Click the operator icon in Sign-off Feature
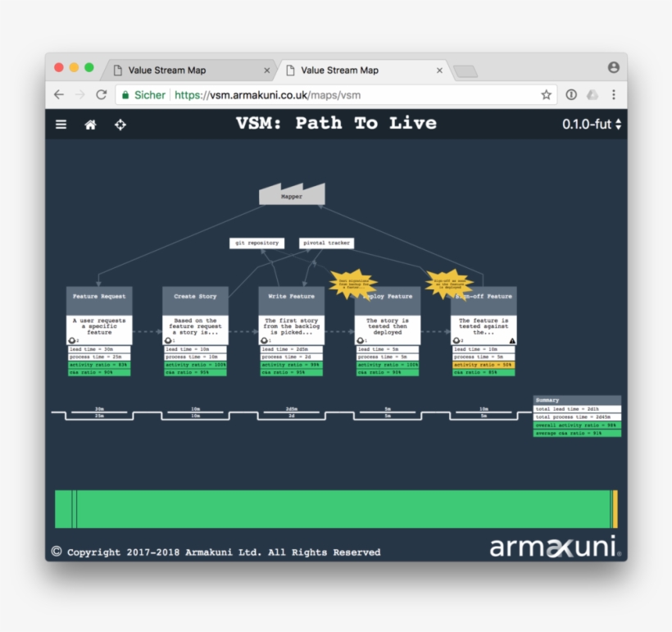The width and height of the screenshot is (672, 632). pos(456,340)
